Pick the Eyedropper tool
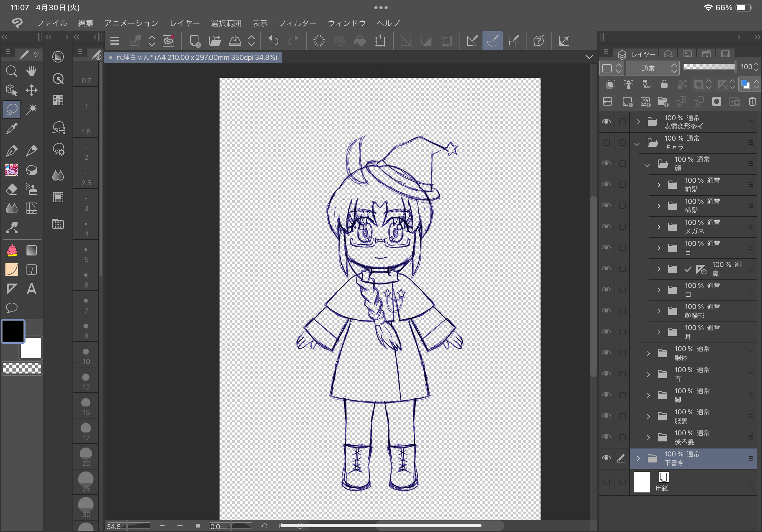Screen dimensions: 762x532 11,129
